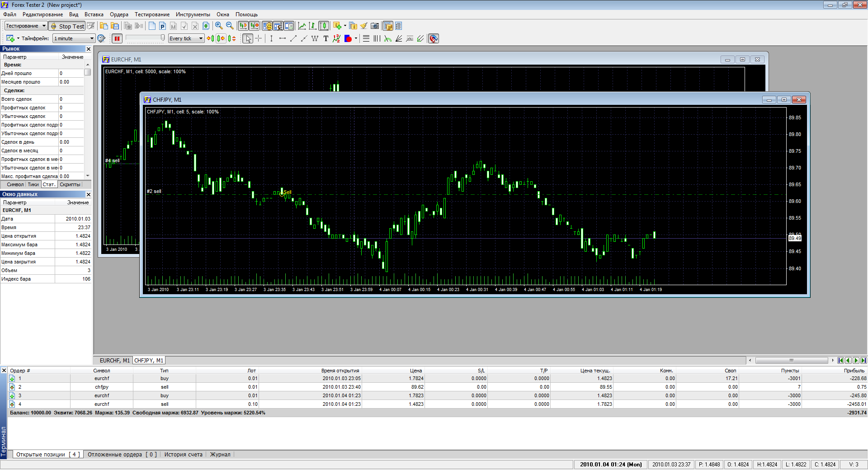868x470 pixels.
Task: Click the zoom in magnifier icon
Action: pyautogui.click(x=219, y=26)
